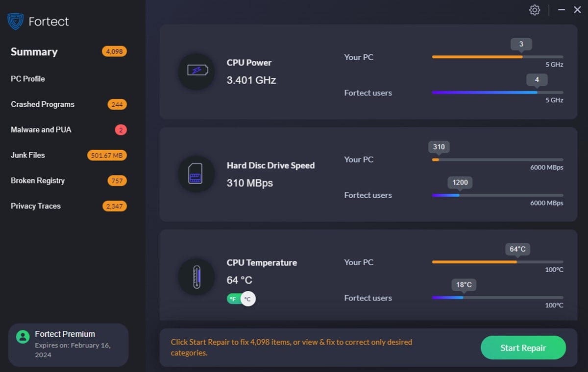The width and height of the screenshot is (588, 372).
Task: Minimize the Fortect window
Action: (x=562, y=10)
